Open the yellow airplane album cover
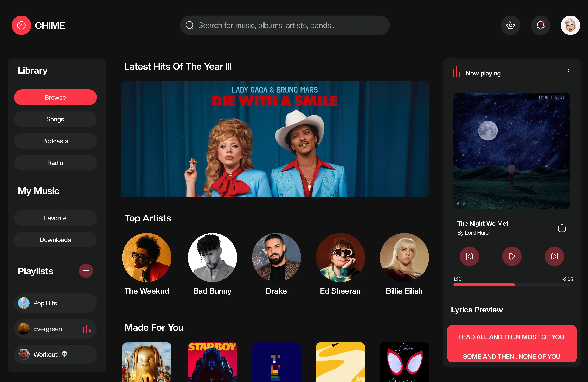588x382 pixels. click(x=340, y=362)
